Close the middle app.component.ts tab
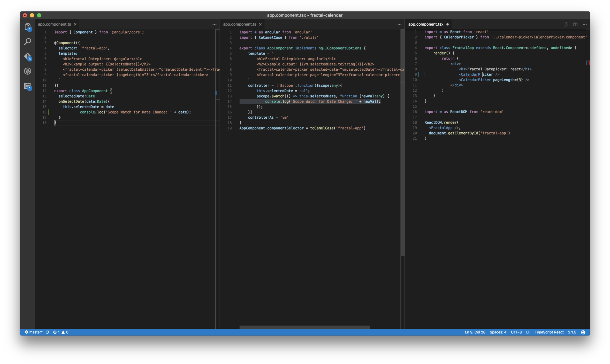Viewport: 610px width, 364px height. [x=260, y=24]
